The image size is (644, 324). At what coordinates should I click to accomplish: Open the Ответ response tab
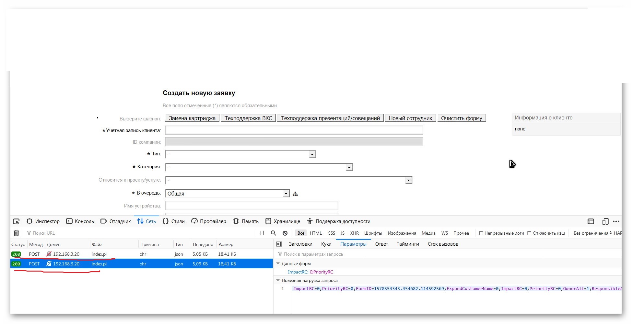(x=381, y=244)
